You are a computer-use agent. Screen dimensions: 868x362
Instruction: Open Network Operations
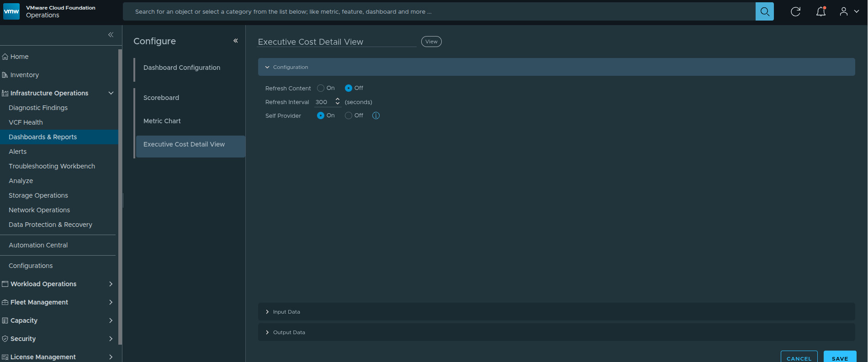click(39, 210)
